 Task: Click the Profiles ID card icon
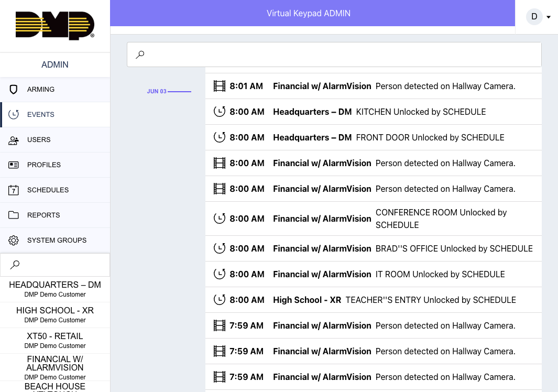point(14,165)
